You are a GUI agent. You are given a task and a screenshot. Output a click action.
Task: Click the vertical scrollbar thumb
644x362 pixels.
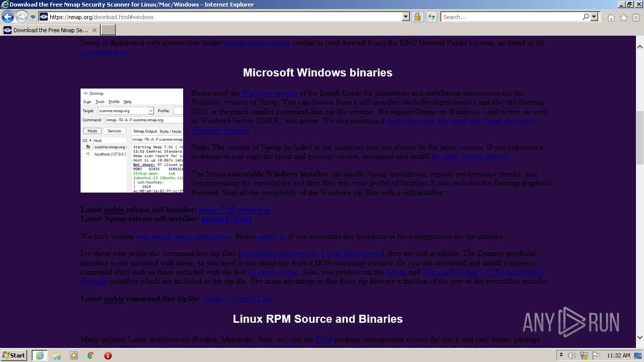[x=639, y=138]
